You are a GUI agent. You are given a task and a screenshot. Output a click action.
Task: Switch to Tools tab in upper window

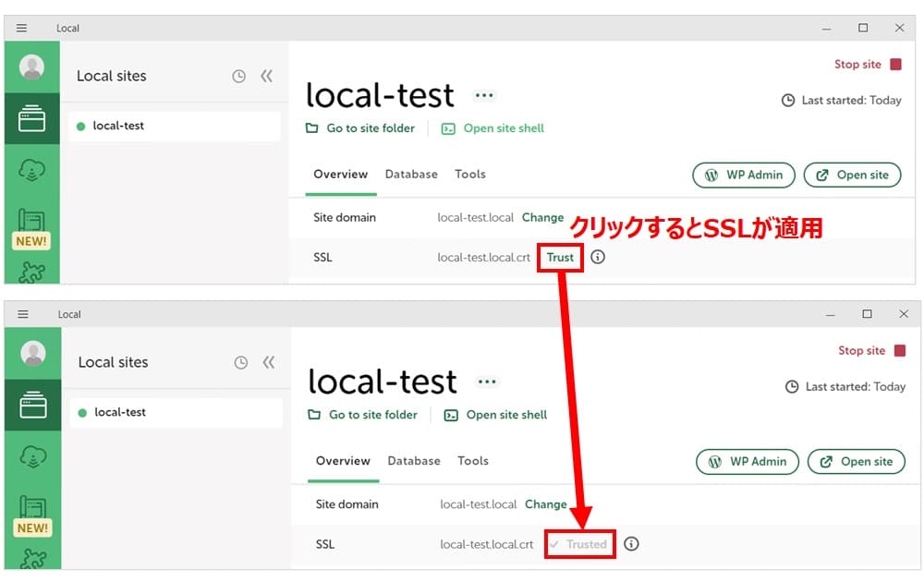click(470, 175)
